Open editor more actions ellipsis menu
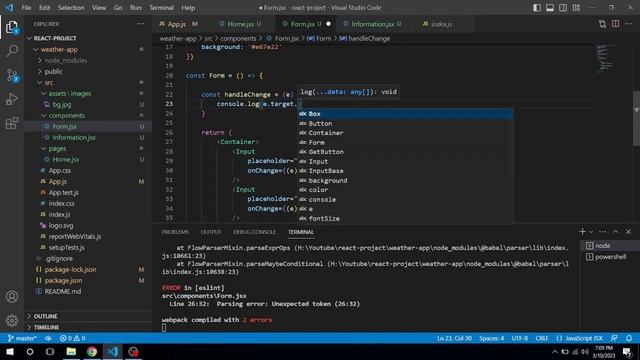 pos(629,24)
